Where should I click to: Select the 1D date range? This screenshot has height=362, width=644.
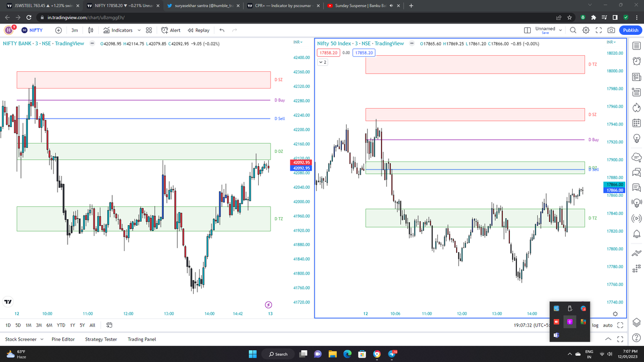(x=8, y=325)
